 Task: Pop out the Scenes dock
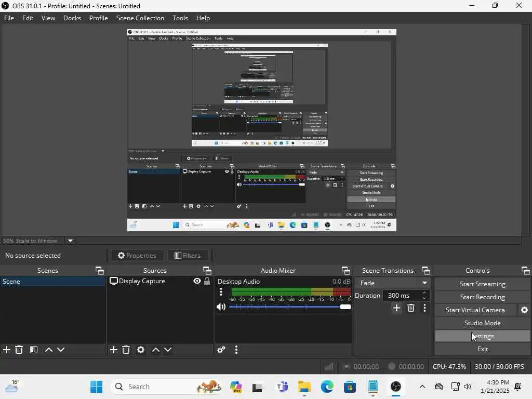[99, 270]
